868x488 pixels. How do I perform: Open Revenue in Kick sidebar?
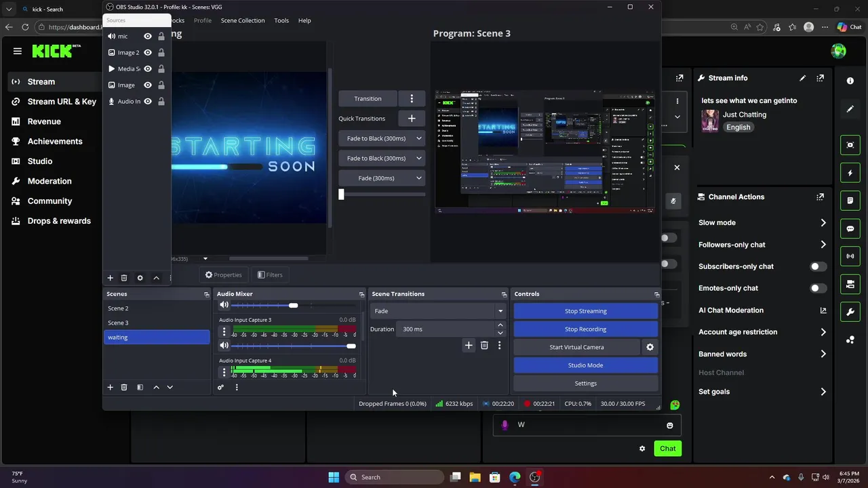coord(44,121)
